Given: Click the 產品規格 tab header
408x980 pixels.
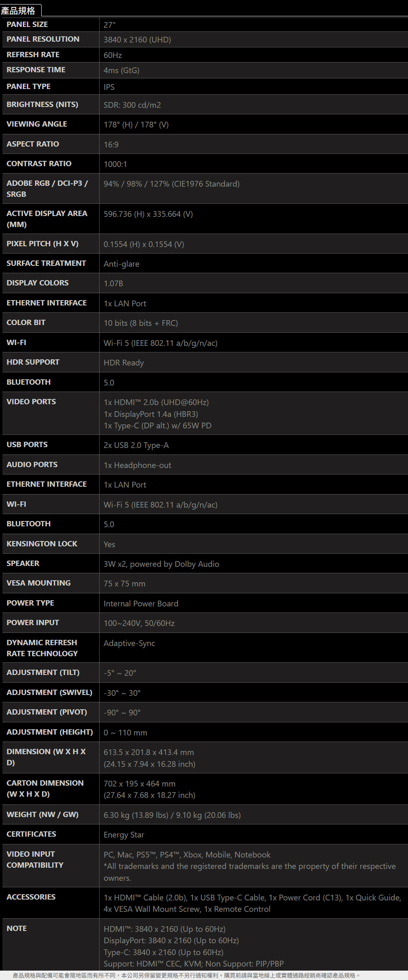Looking at the screenshot, I should tap(18, 10).
